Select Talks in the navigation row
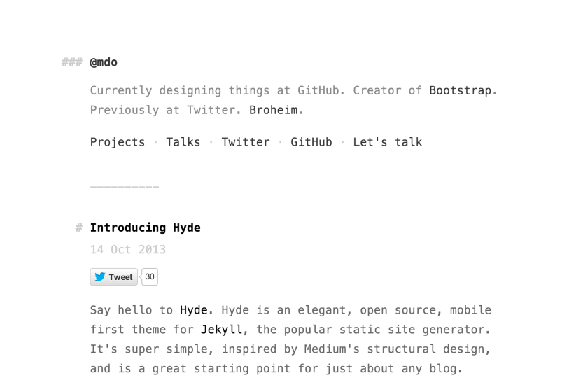This screenshot has width=581, height=392. tap(183, 142)
